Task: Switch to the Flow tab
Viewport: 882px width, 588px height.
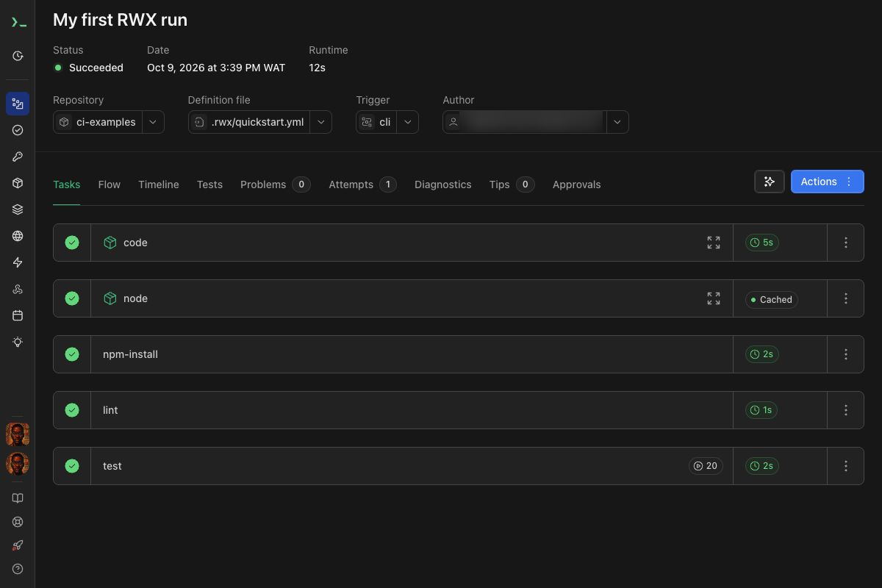Action: tap(110, 184)
